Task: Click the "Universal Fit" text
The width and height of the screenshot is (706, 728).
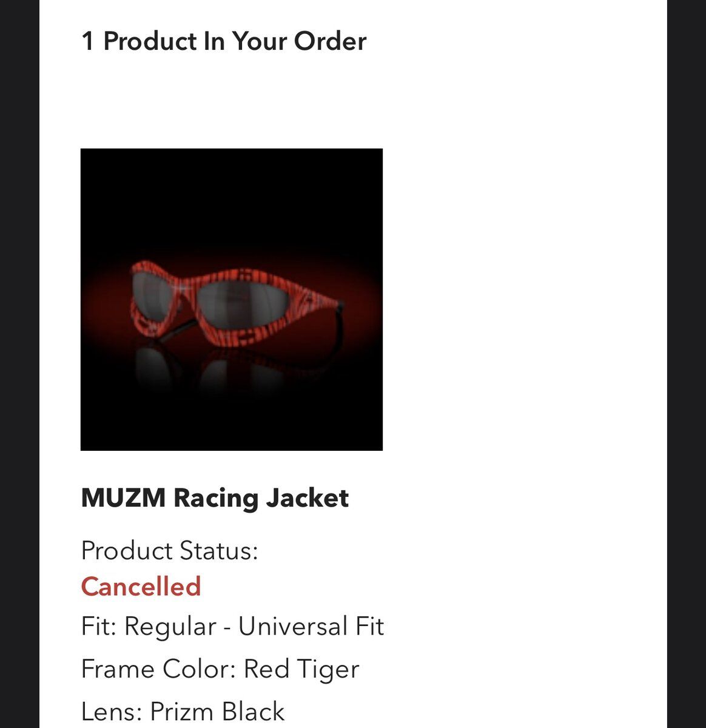Action: coord(311,627)
